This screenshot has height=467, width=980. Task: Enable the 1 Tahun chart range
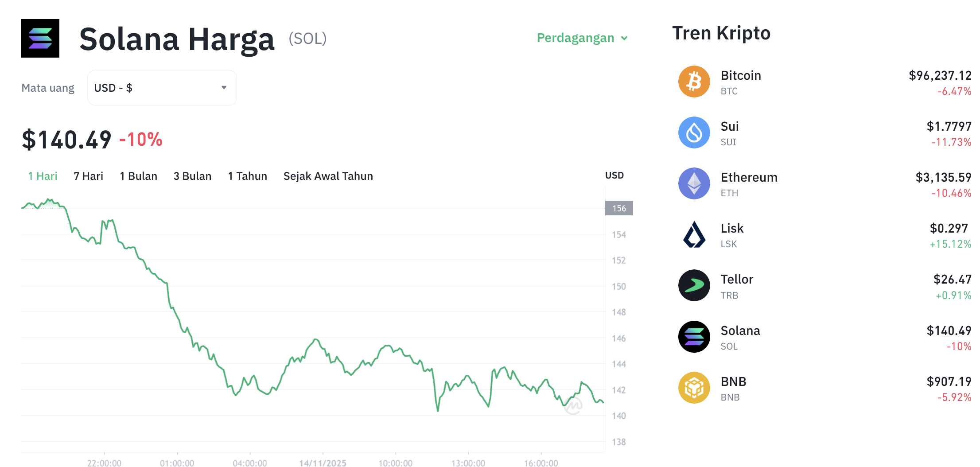[x=247, y=176]
